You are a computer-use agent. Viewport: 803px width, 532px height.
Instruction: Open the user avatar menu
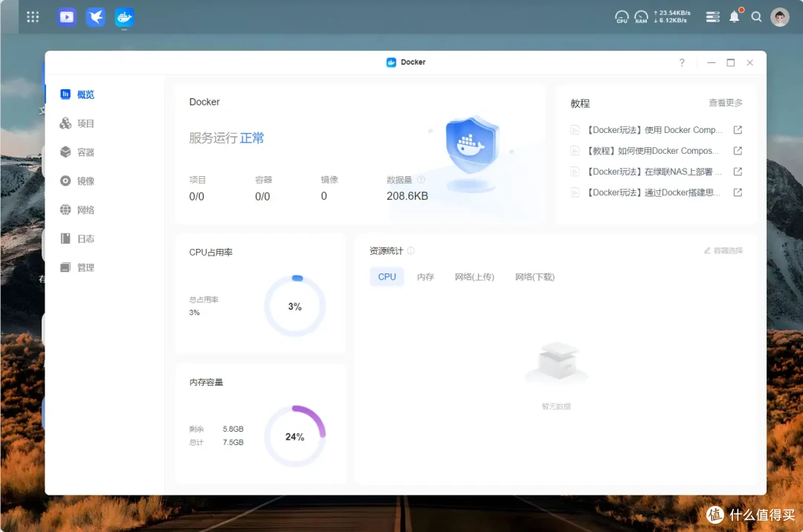point(780,17)
